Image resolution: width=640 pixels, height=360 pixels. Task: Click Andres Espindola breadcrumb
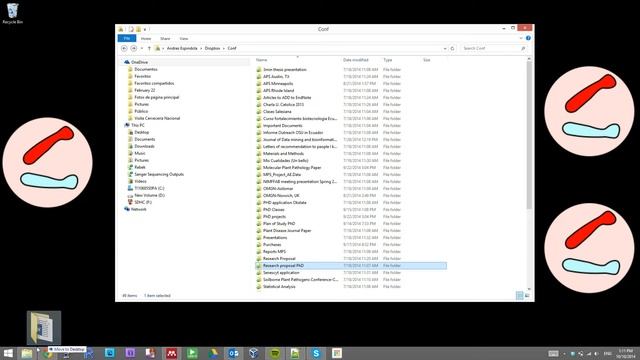[x=182, y=48]
